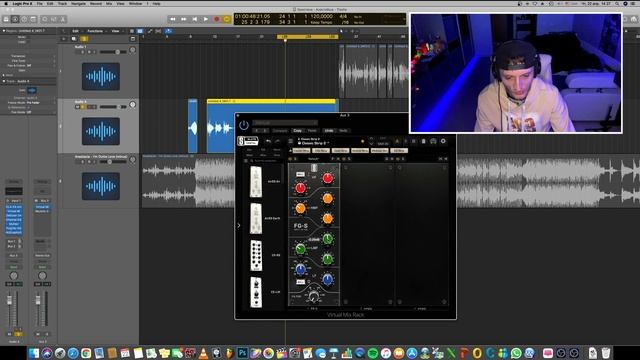Click the lower-left blue knob on FG-S
The image size is (640, 360).
tap(300, 269)
